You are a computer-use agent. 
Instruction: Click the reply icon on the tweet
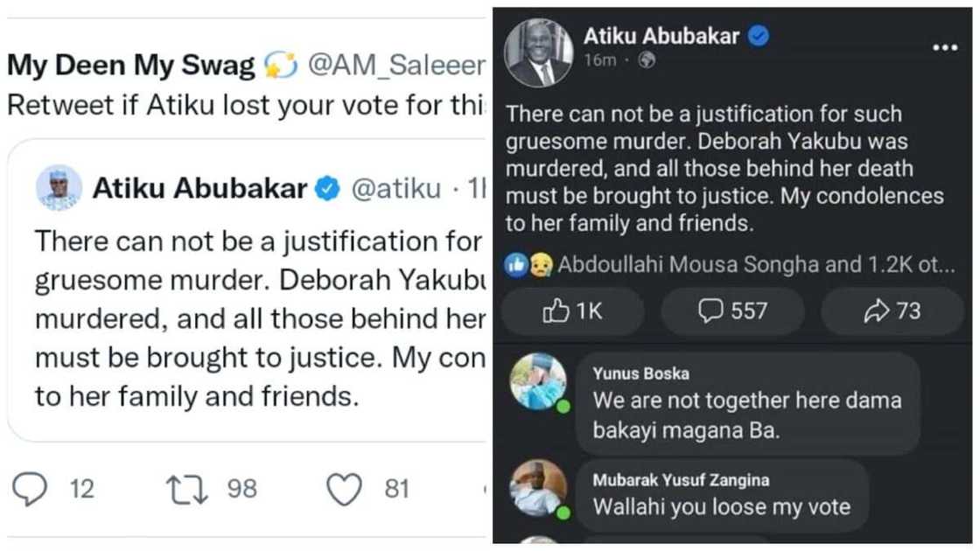[x=31, y=488]
